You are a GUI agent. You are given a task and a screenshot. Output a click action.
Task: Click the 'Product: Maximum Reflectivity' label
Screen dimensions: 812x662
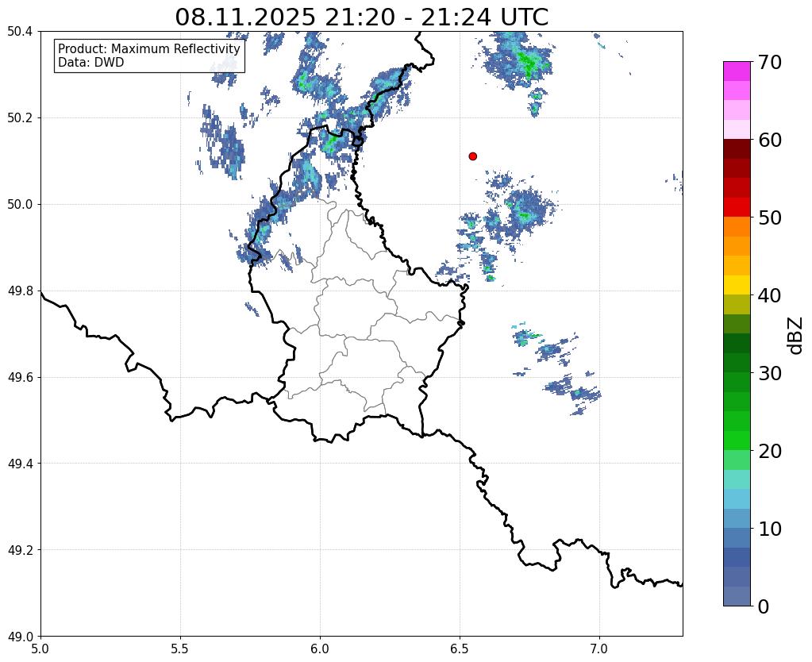149,48
